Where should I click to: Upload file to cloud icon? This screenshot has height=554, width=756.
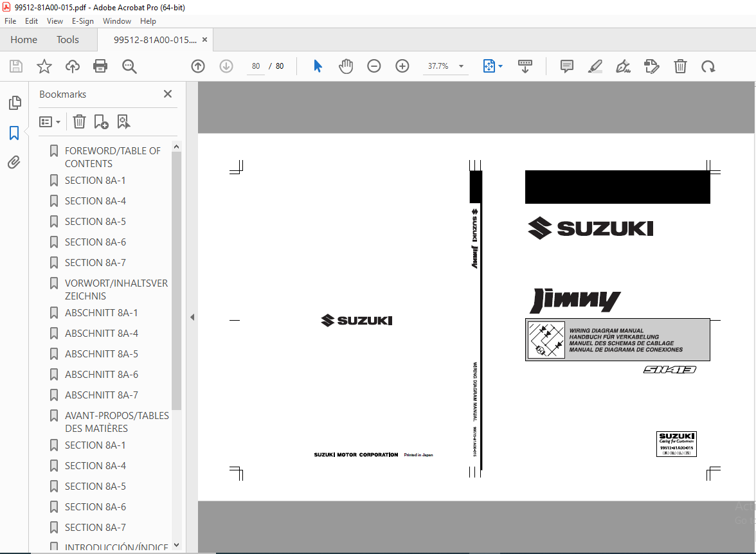(72, 66)
